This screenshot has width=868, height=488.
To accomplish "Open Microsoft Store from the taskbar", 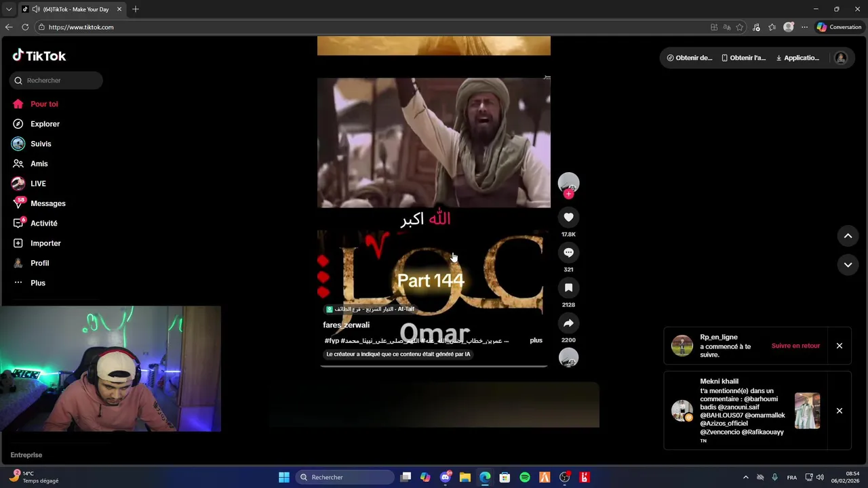I will pos(505,477).
